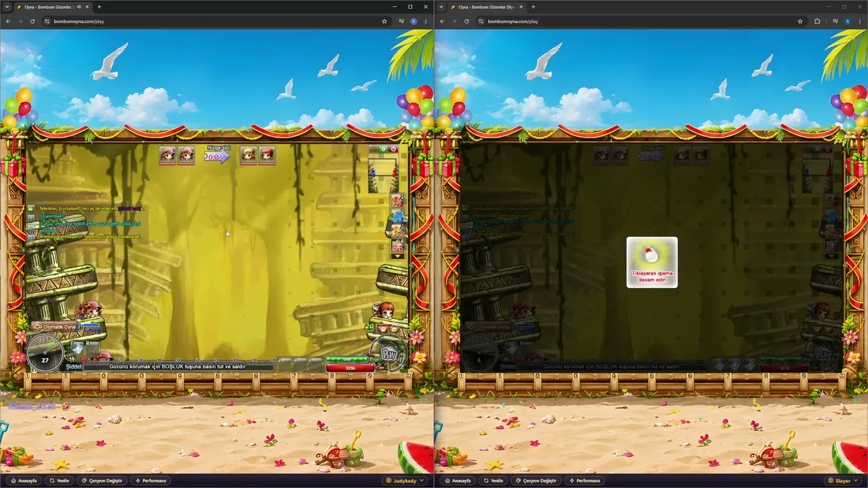Go to Anasayfa in right window
The width and height of the screenshot is (868, 488).
pyautogui.click(x=458, y=481)
